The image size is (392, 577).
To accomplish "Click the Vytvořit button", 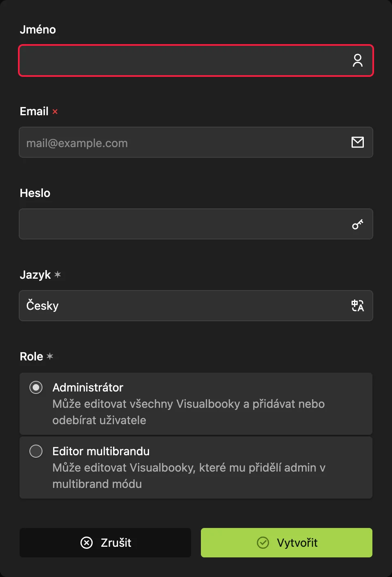I will click(x=287, y=543).
